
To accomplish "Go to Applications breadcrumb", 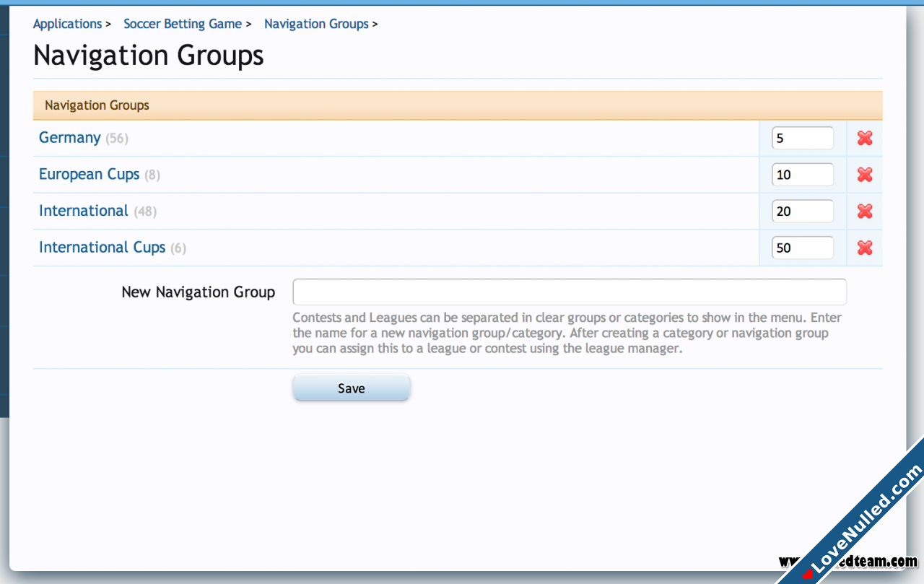I will [x=67, y=24].
